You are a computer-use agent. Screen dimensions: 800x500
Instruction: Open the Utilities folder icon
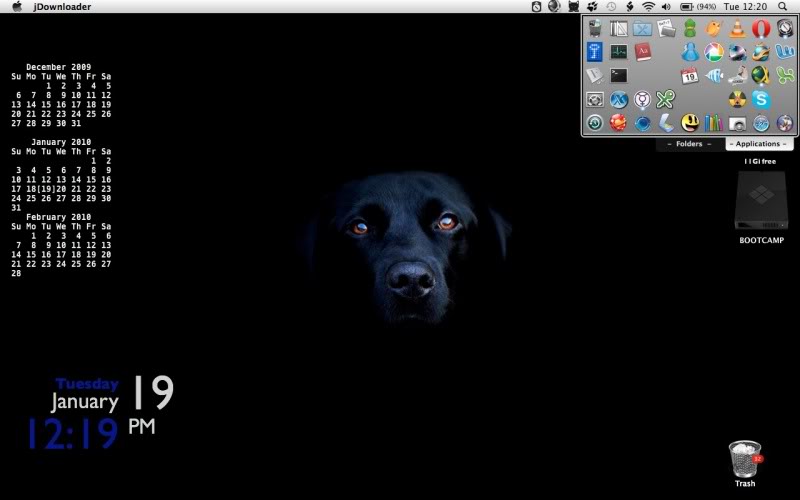[x=642, y=28]
